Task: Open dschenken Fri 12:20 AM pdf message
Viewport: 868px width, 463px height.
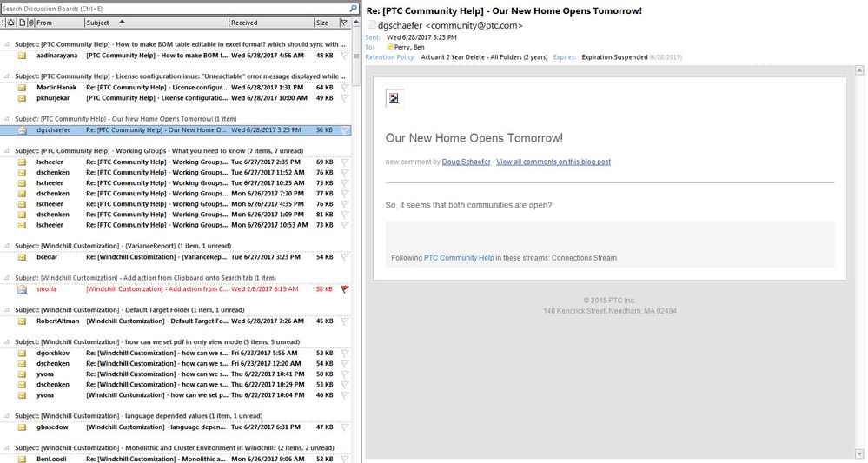Action: tap(176, 363)
